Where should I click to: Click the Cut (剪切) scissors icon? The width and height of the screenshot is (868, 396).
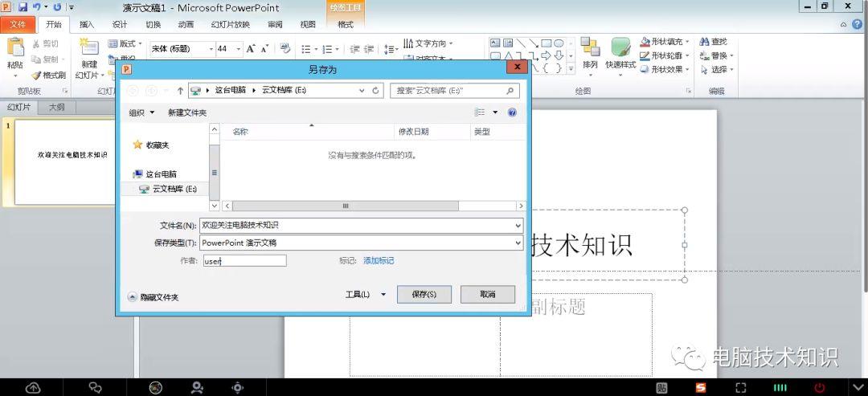tap(36, 43)
